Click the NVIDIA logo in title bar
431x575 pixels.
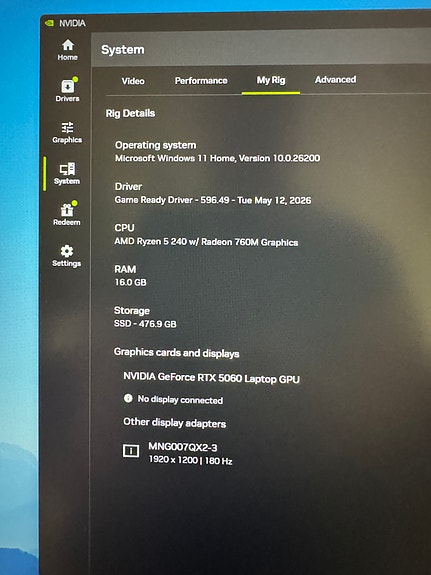(49, 23)
